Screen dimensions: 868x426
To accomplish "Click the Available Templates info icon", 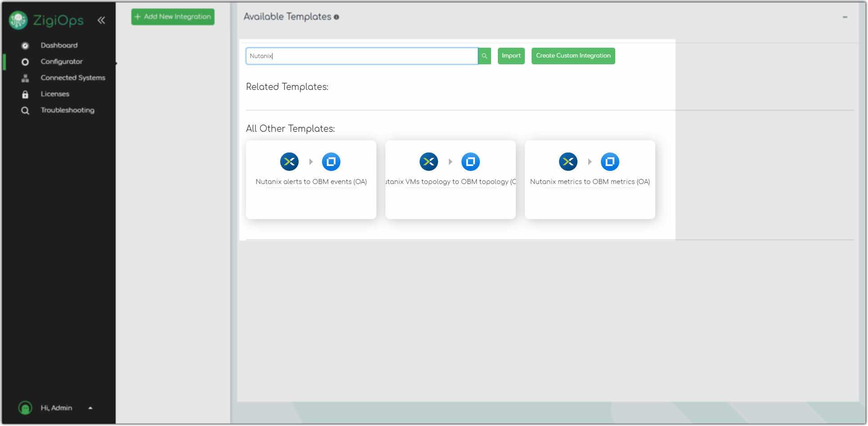I will coord(336,17).
